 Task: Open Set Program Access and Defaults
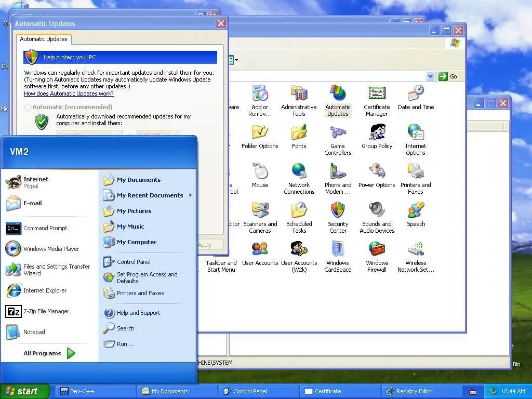[148, 277]
